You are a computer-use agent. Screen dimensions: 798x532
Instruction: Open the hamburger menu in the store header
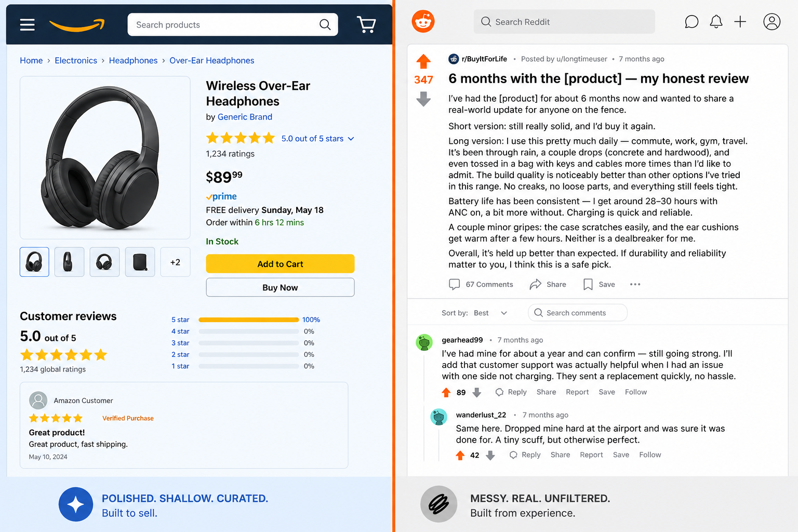coord(27,24)
